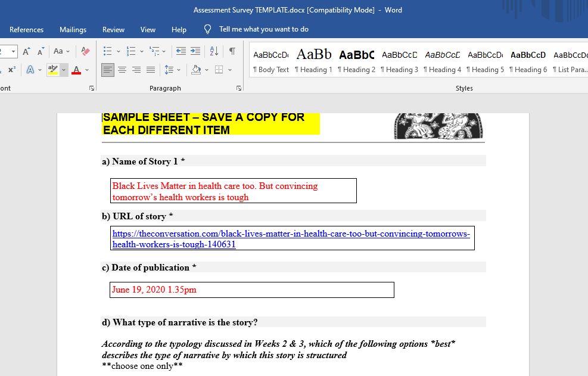Open the font size dropdown

(13, 51)
